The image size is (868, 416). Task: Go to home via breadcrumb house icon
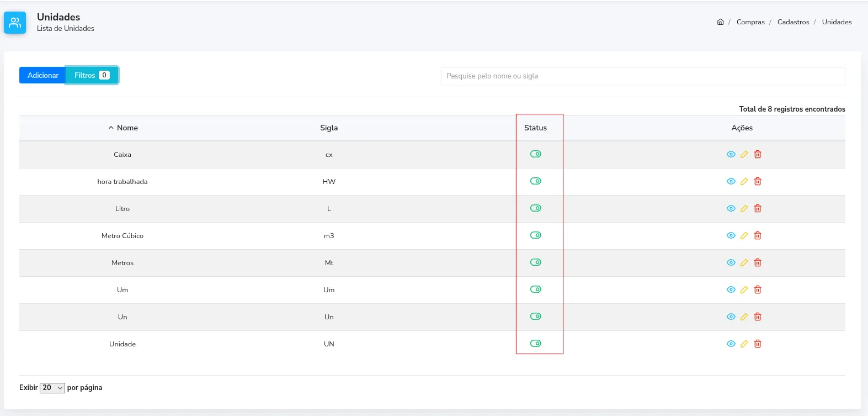click(720, 22)
